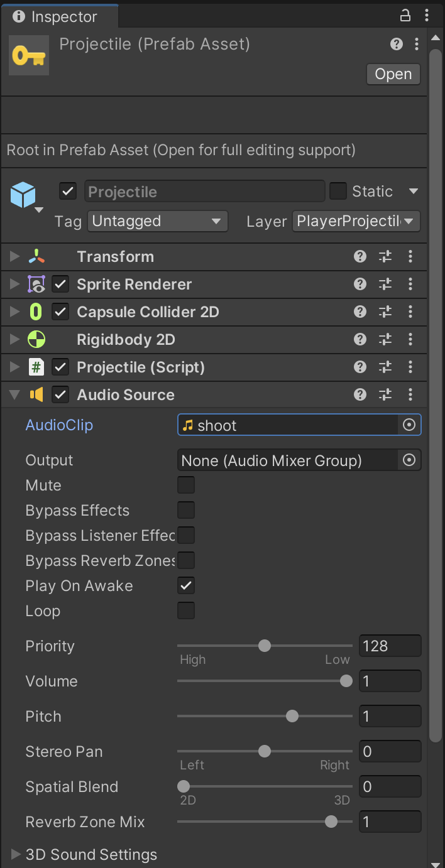Collapse the Audio Source component header
Screen dimensions: 445x868
(x=14, y=395)
